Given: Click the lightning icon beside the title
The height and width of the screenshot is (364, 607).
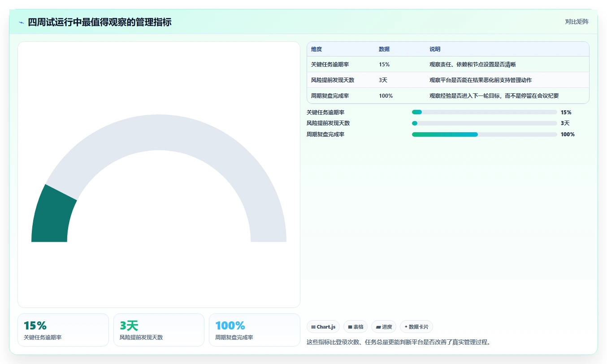Looking at the screenshot, I should (22, 22).
